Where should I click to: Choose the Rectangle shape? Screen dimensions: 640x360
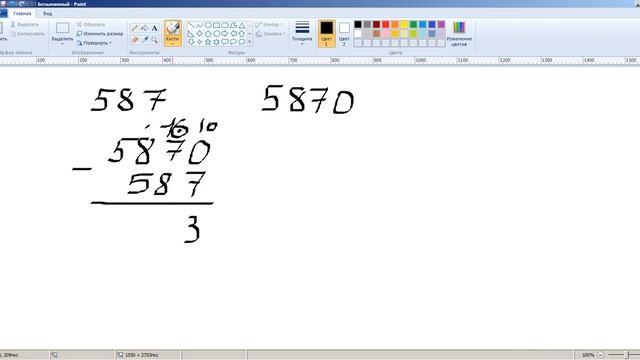[x=216, y=25]
